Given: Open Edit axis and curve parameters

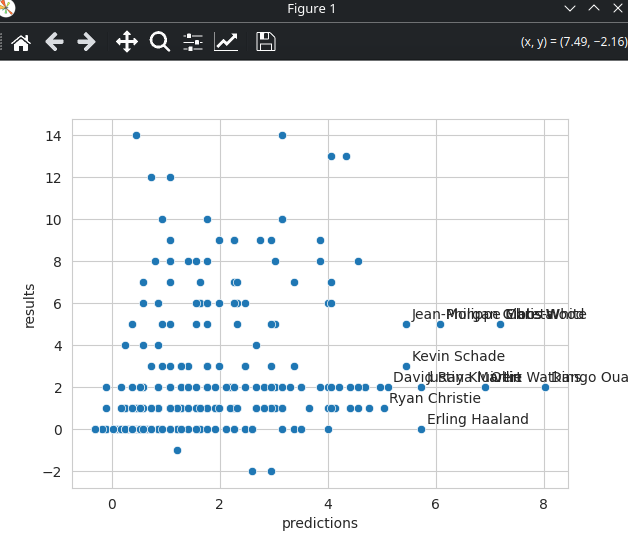Looking at the screenshot, I should (x=227, y=41).
